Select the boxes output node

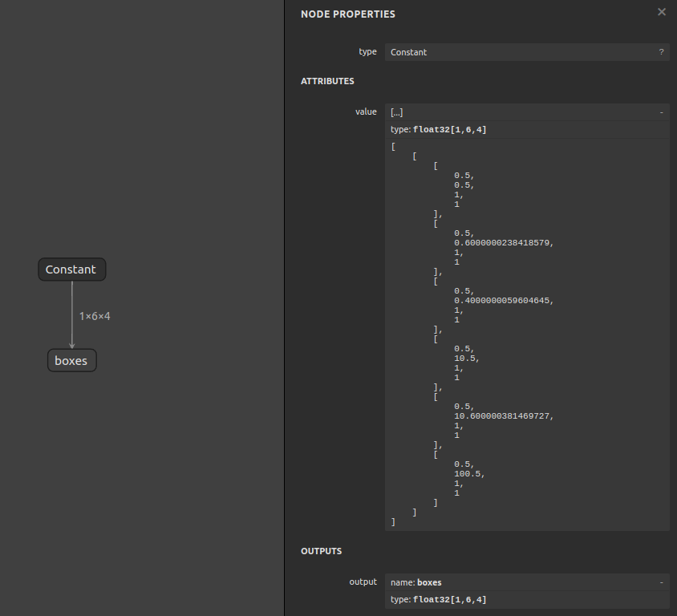pos(71,361)
